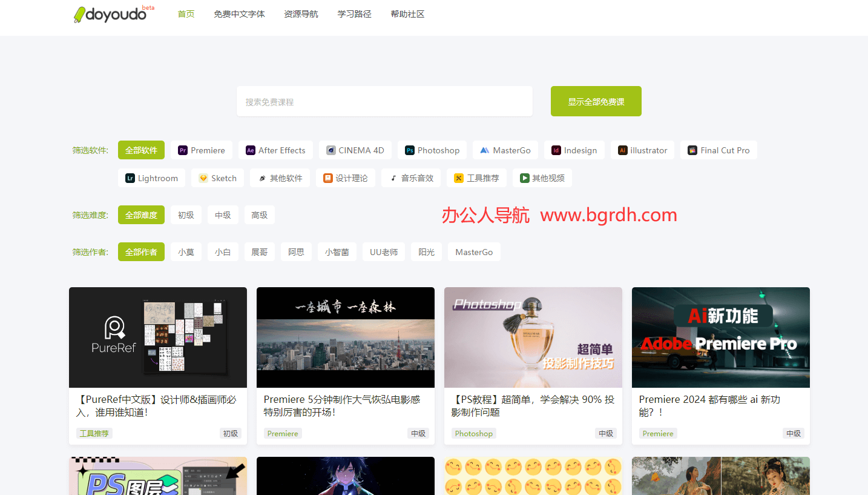Click the Sketch diamond filter icon
Screen dimensions: 868x495
tap(203, 178)
